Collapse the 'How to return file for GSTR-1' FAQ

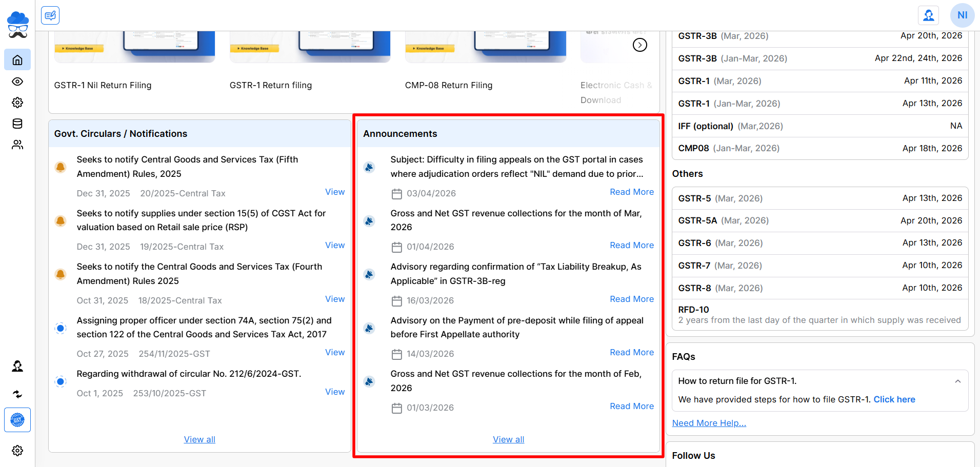pyautogui.click(x=957, y=381)
